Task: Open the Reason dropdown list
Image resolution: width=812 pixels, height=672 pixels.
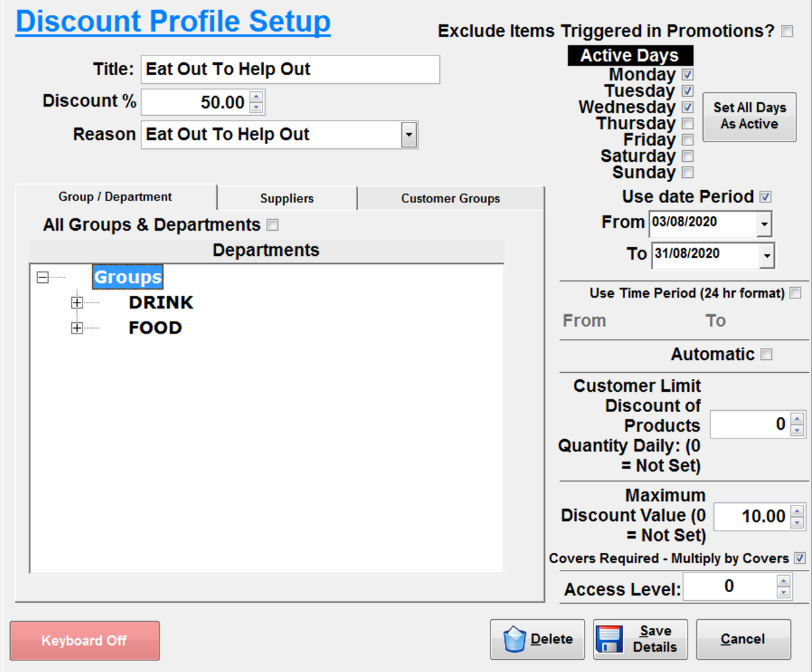Action: 408,135
